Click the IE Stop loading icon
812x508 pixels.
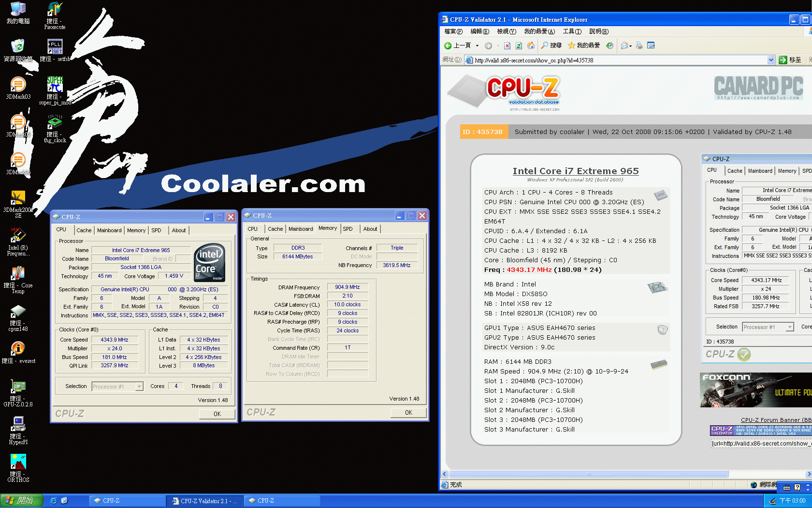507,45
